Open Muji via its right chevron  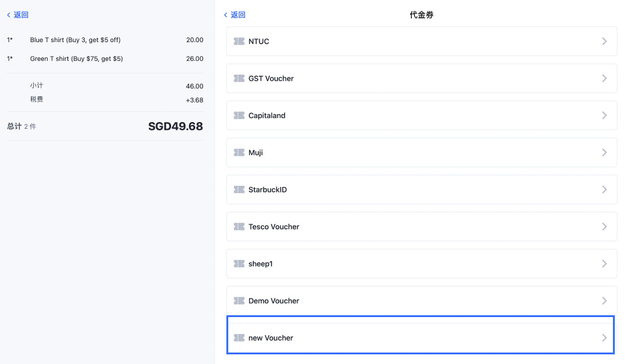click(x=605, y=153)
